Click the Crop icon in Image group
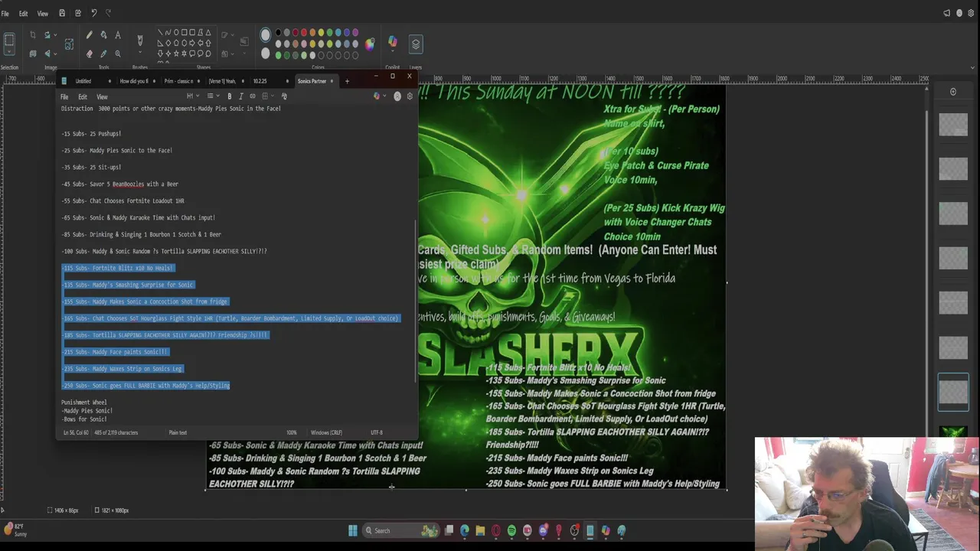The width and height of the screenshot is (980, 551). pyautogui.click(x=32, y=34)
